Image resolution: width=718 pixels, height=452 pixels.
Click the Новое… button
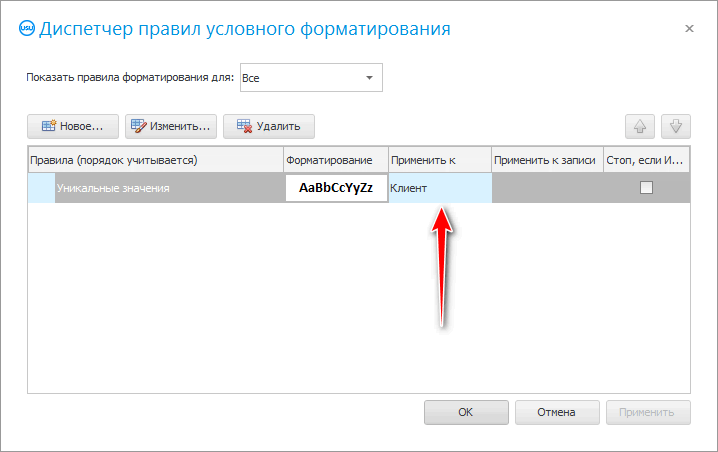coord(73,126)
